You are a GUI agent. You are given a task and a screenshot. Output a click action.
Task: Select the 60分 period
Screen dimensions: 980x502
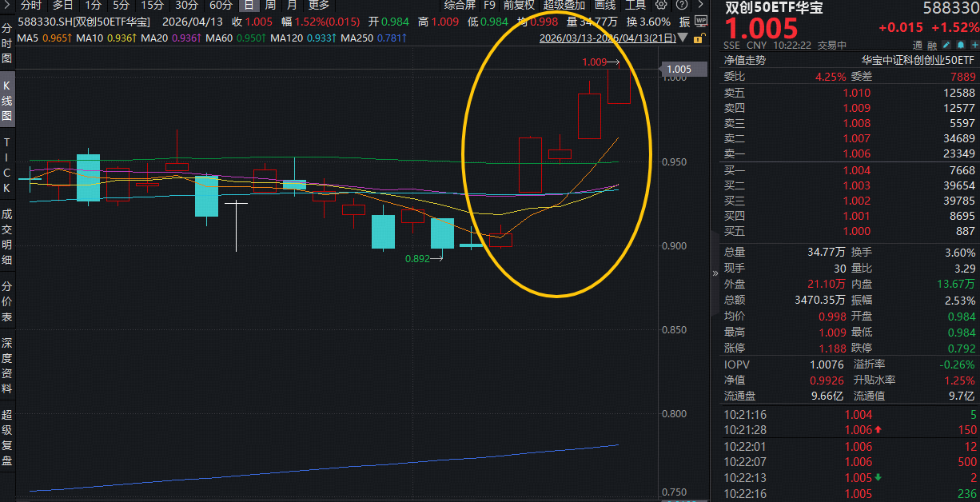click(x=221, y=5)
